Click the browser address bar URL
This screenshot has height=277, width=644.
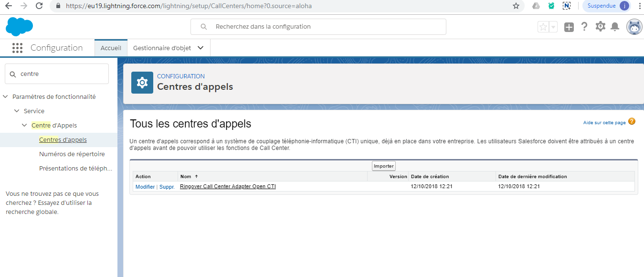pyautogui.click(x=189, y=6)
